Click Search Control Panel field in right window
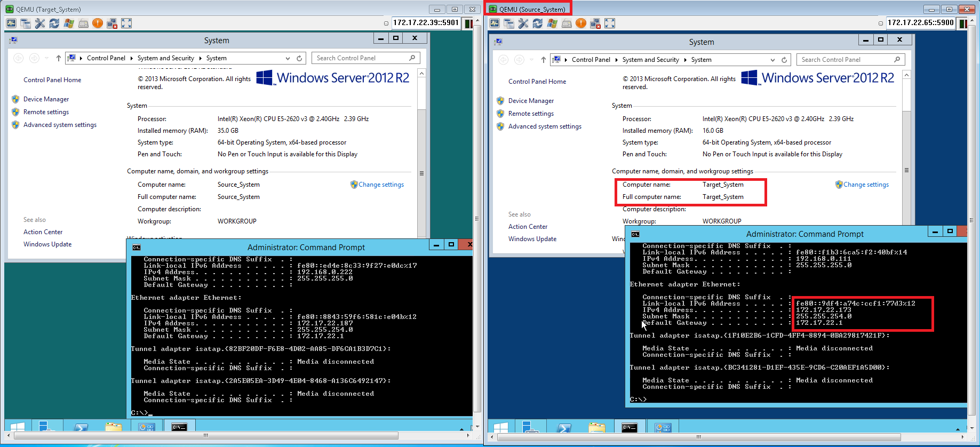The image size is (980, 447). [846, 60]
